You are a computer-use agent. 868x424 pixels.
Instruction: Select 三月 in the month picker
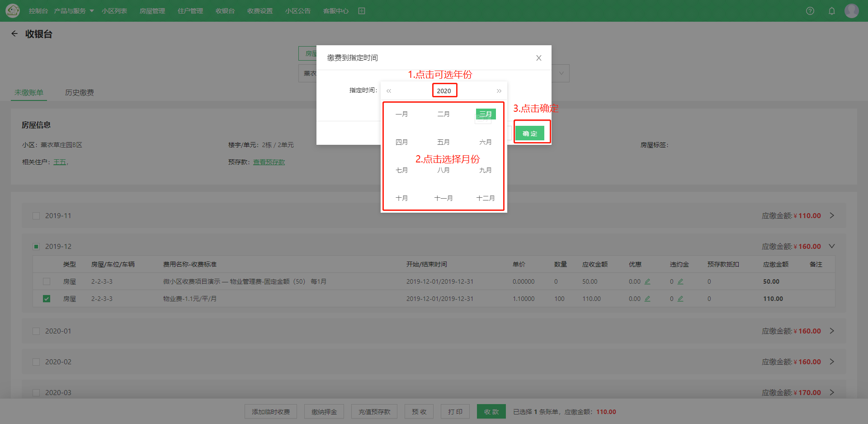[x=486, y=114]
